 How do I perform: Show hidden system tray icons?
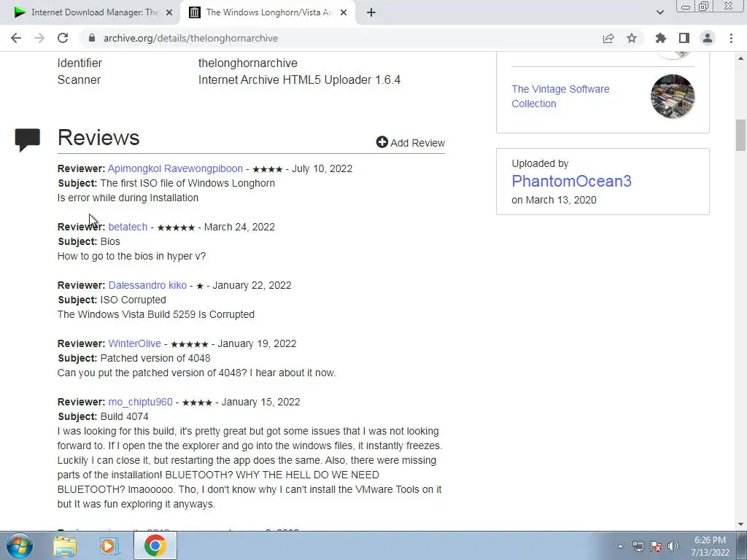click(620, 547)
